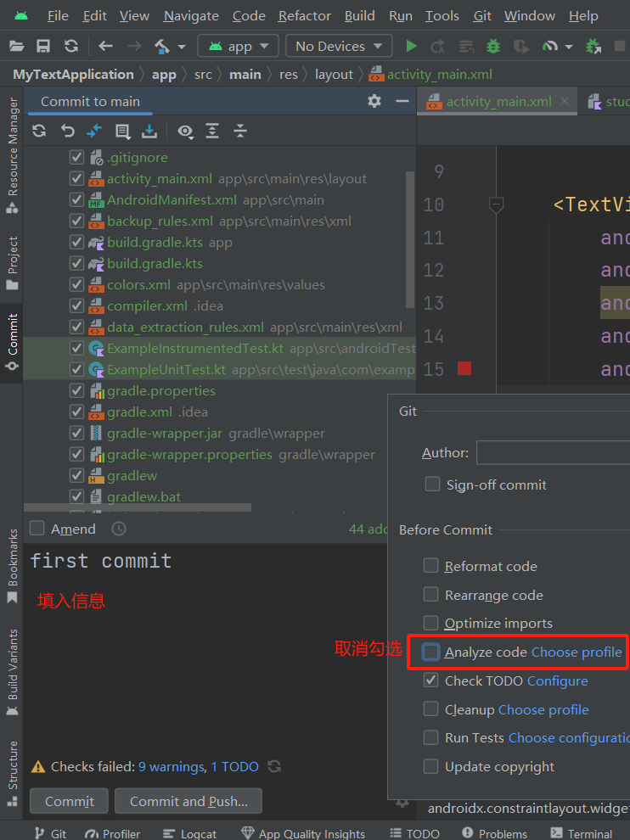
Task: Run the app with green play icon
Action: [x=411, y=47]
